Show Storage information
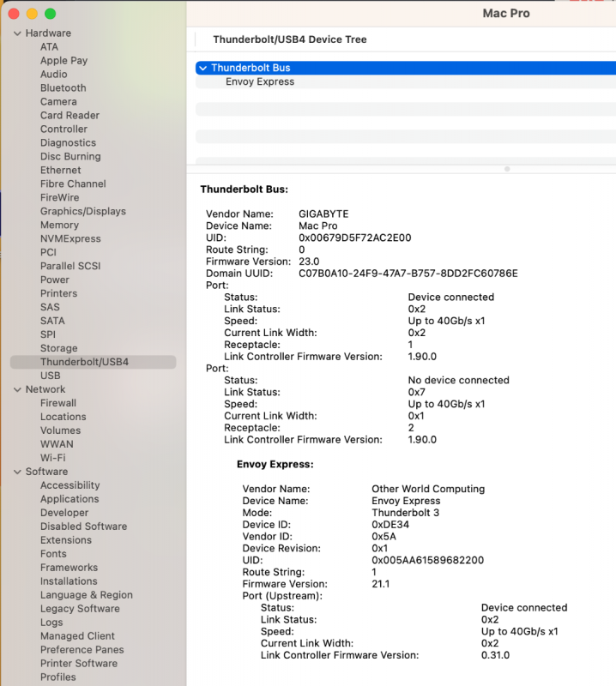 tap(58, 348)
